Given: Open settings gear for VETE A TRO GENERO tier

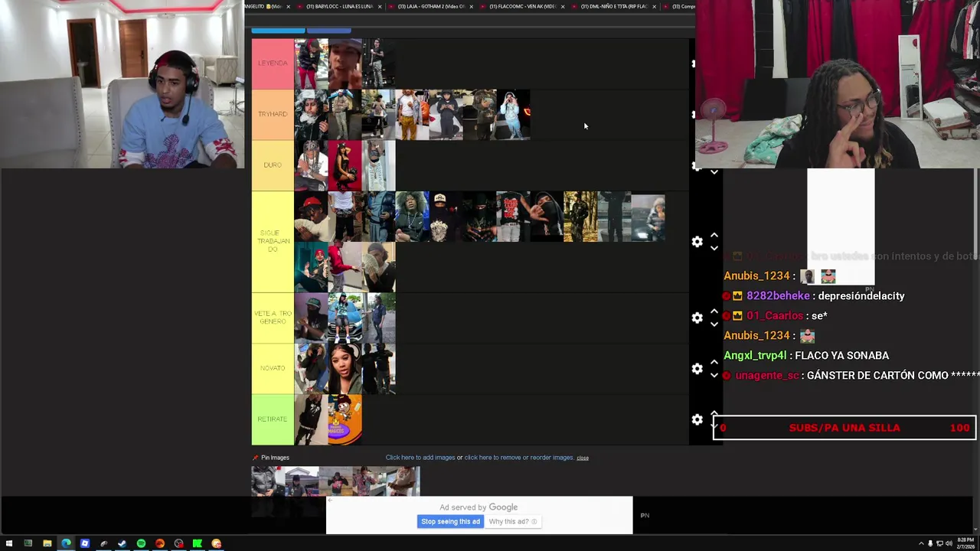Looking at the screenshot, I should (x=697, y=318).
